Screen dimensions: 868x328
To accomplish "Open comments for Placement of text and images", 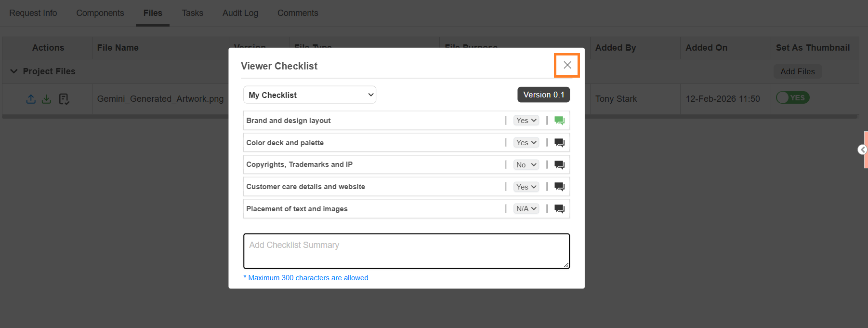I will click(559, 209).
